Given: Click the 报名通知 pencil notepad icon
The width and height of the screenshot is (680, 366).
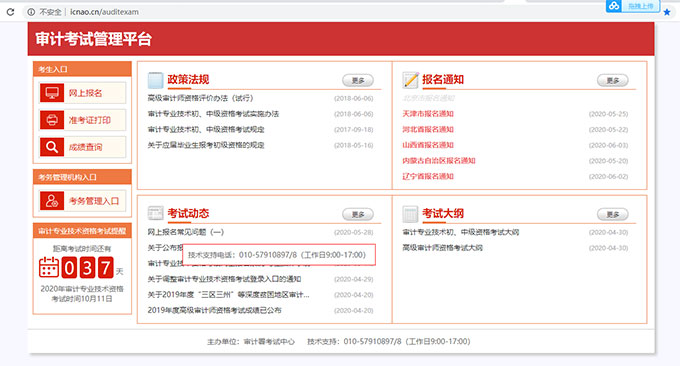Looking at the screenshot, I should point(410,80).
